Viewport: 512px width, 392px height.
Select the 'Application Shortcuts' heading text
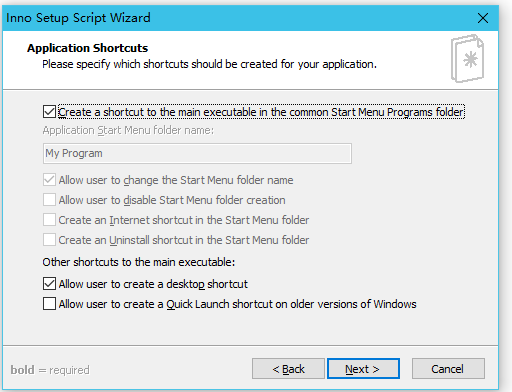(88, 48)
